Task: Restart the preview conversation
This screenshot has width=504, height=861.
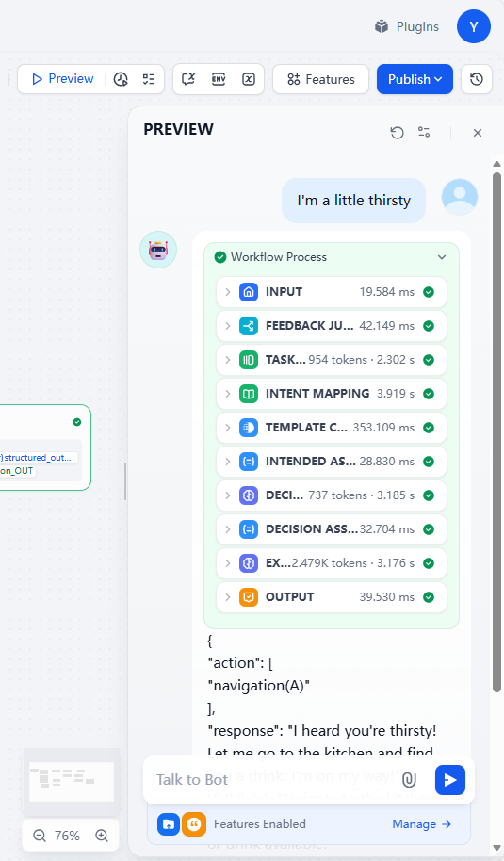Action: tap(397, 132)
